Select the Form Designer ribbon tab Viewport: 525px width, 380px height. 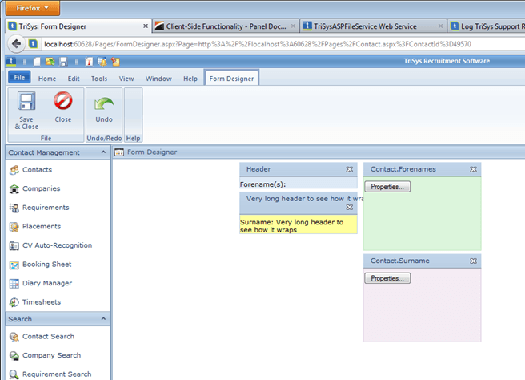(231, 78)
